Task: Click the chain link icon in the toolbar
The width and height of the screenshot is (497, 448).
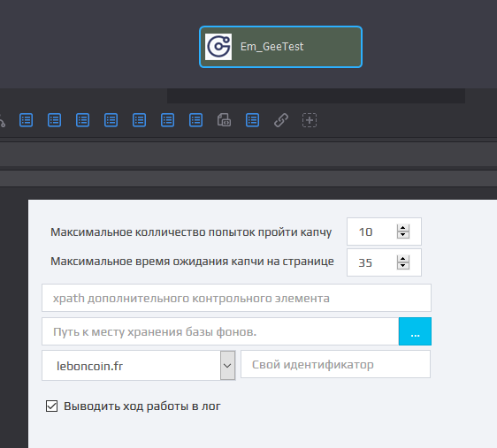Action: (x=281, y=120)
